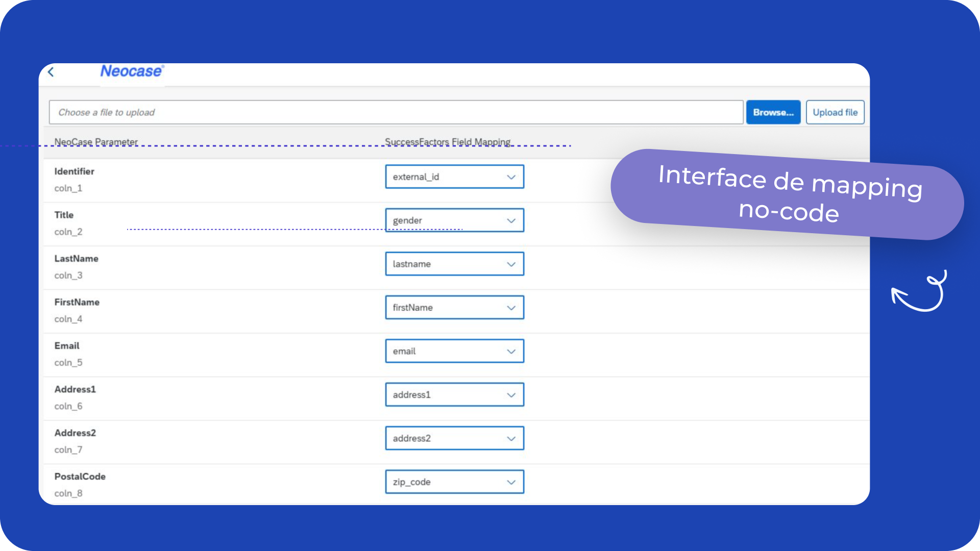Click the back arrow icon

[x=51, y=72]
